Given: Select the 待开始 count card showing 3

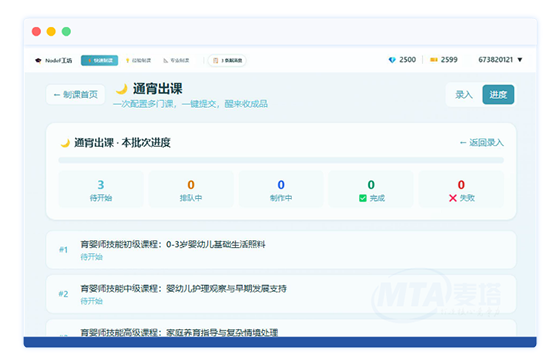Looking at the screenshot, I should click(x=101, y=189).
